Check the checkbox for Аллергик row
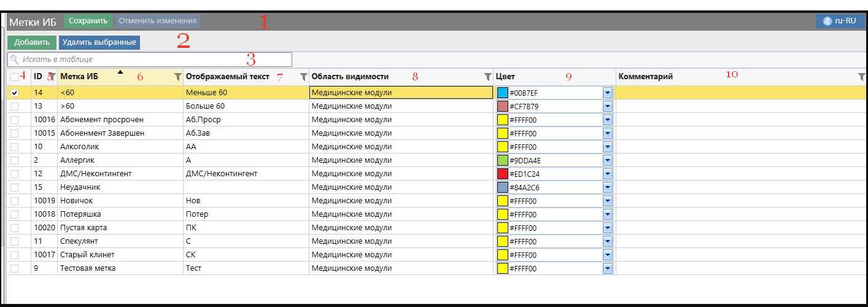 15,160
